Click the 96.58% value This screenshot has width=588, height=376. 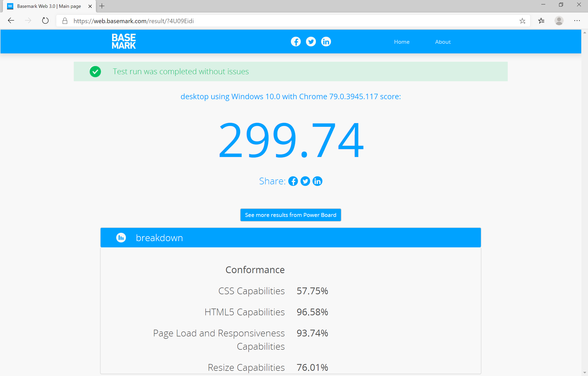click(312, 312)
